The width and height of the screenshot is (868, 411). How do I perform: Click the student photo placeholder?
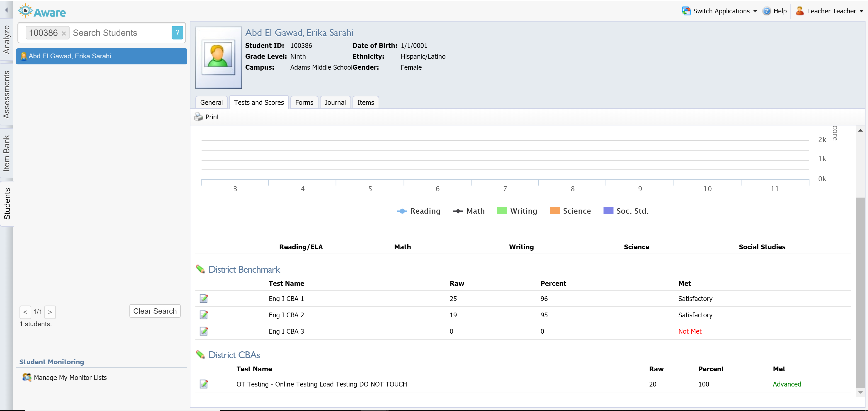click(219, 58)
